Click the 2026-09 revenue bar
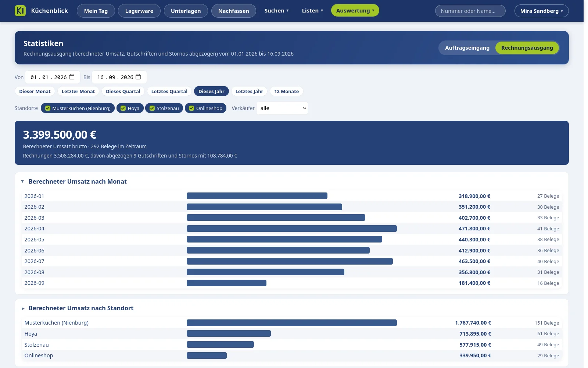The height and width of the screenshot is (368, 588). (x=226, y=283)
